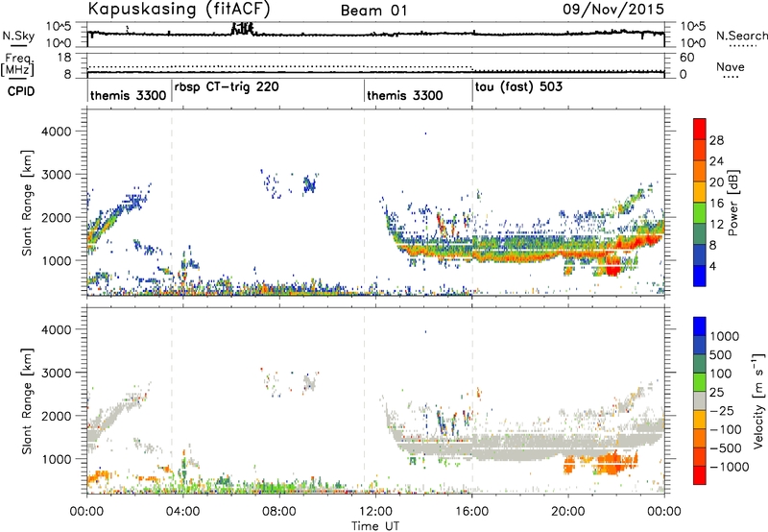Click the N.Sky legend label
Image resolution: width=768 pixels, height=532 pixels.
click(x=18, y=36)
